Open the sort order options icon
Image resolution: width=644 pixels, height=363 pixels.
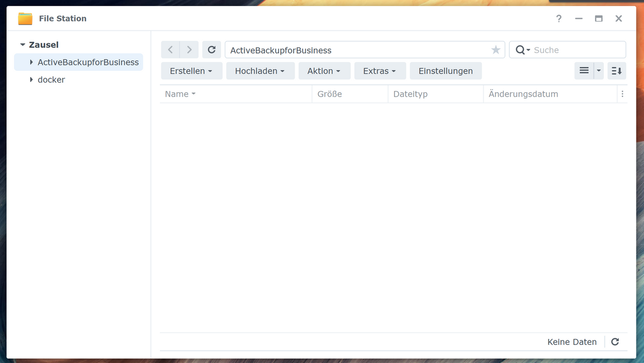click(617, 71)
